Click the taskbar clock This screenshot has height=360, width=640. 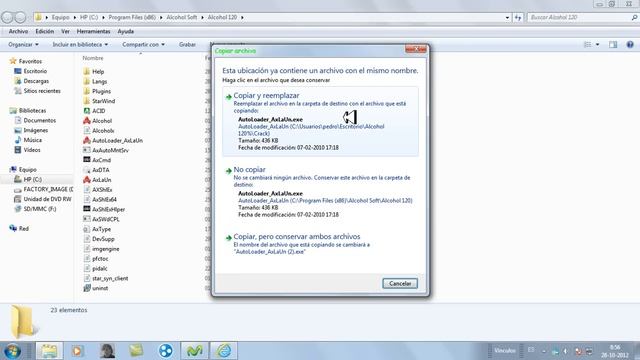click(x=615, y=351)
